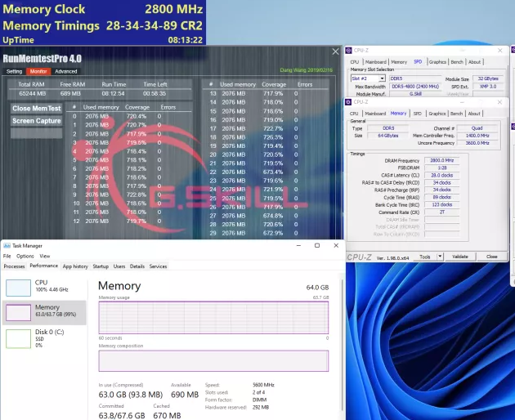Click the Memory usage graph

click(213, 318)
